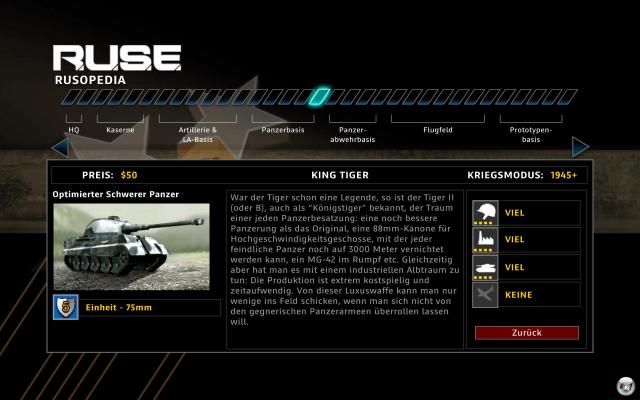Click the VIEL label beside the factory icon
Screen dimensions: 640x400
pyautogui.click(x=514, y=240)
